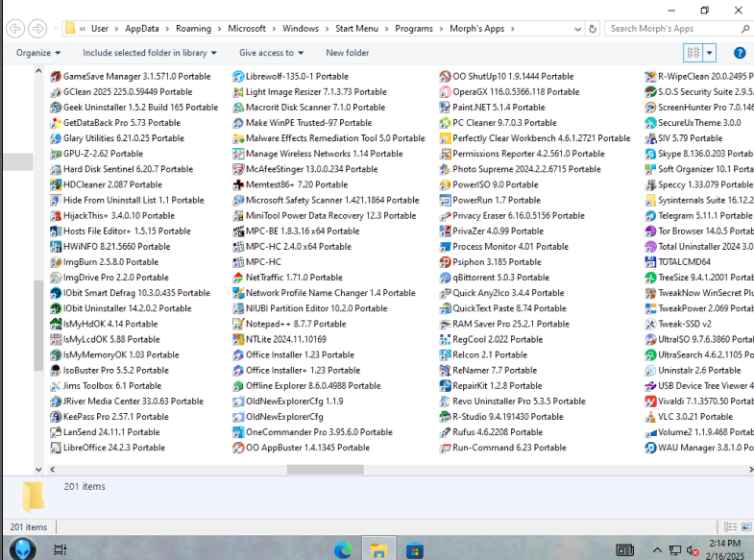The height and width of the screenshot is (560, 754).
Task: Navigate to the Microsoft breadcrumb folder
Action: tap(247, 29)
